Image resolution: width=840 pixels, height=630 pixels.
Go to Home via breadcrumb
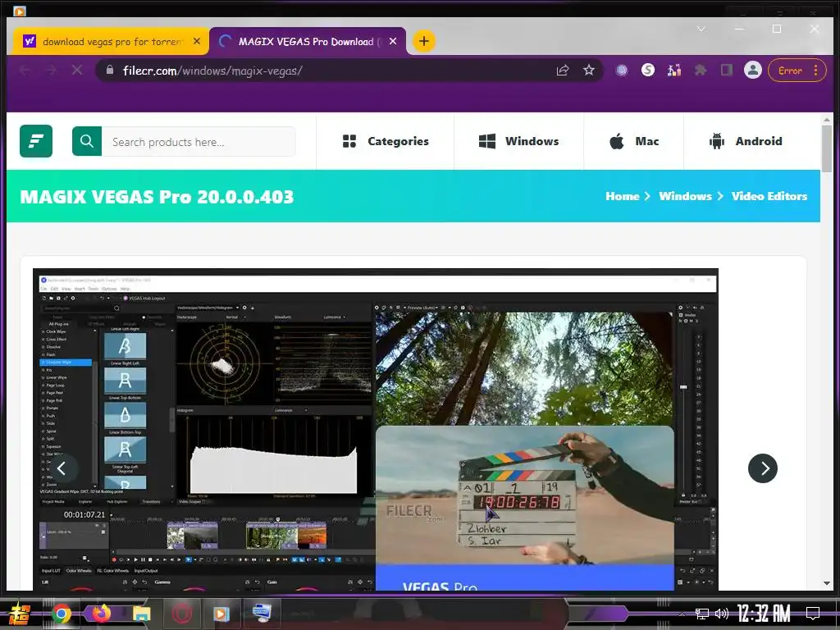tap(622, 196)
